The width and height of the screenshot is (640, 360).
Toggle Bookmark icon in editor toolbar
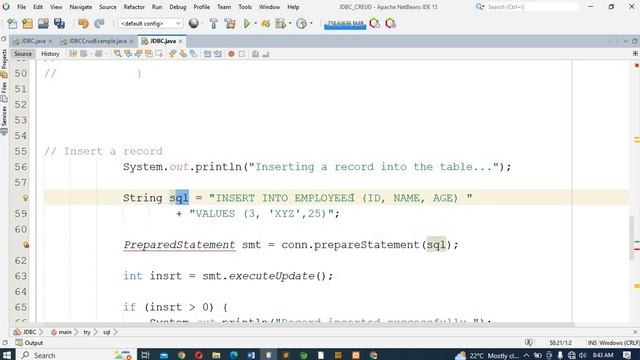193,54
